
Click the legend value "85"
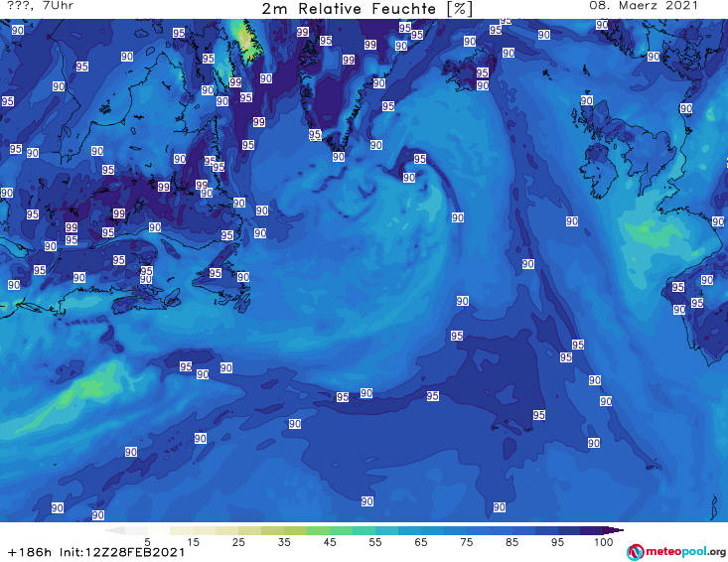point(511,542)
